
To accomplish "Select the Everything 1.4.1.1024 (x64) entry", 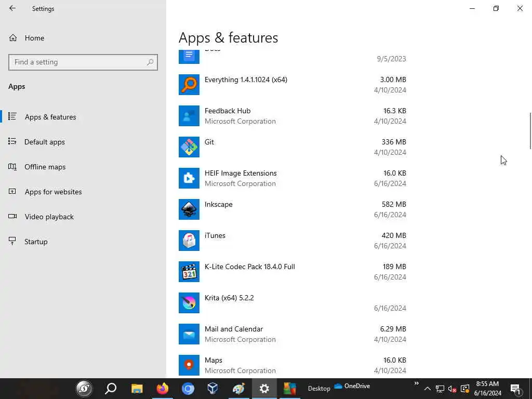I will tap(246, 79).
